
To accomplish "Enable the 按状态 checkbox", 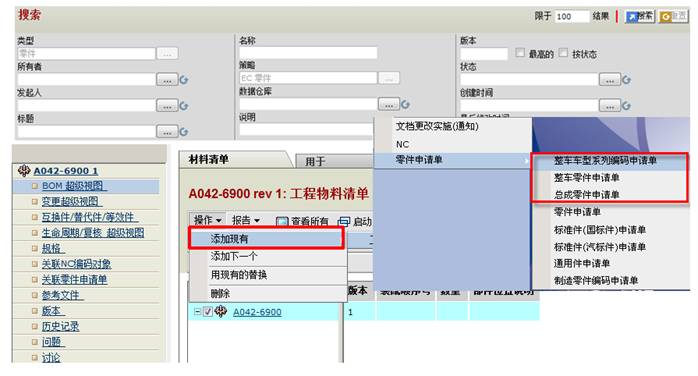I will tap(563, 53).
